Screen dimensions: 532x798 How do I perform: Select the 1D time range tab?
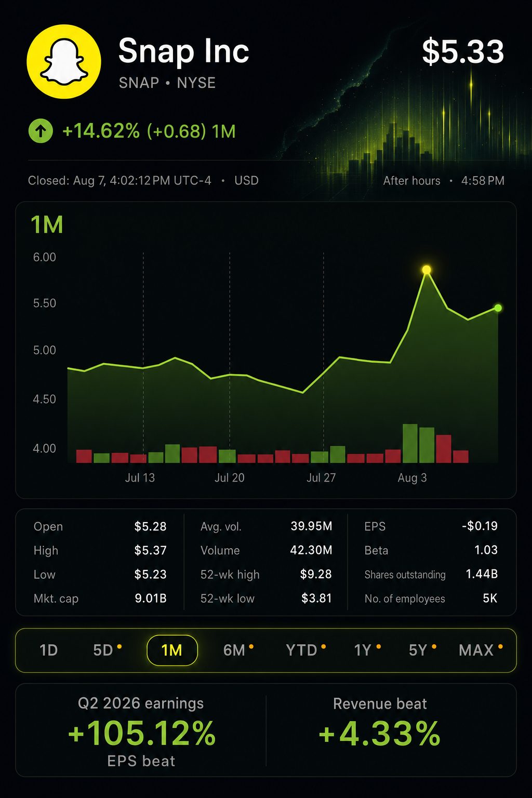48,650
